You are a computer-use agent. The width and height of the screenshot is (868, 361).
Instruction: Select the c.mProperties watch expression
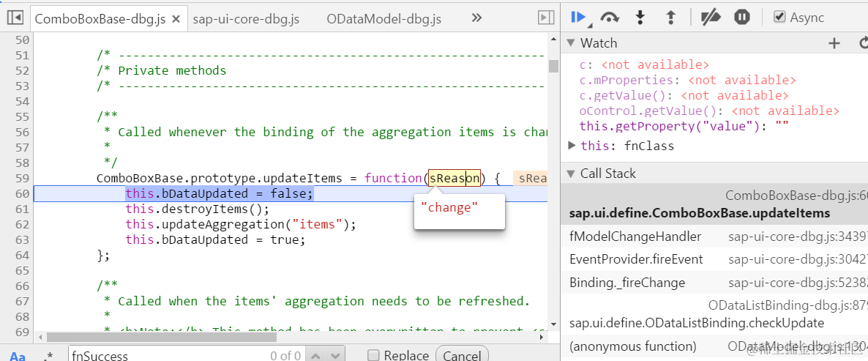(x=687, y=81)
